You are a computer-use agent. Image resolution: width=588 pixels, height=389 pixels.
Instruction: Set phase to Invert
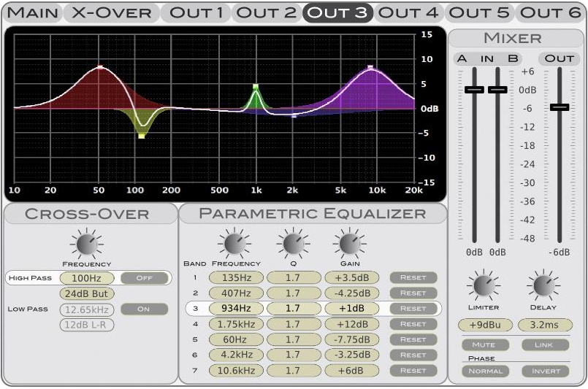coord(546,371)
